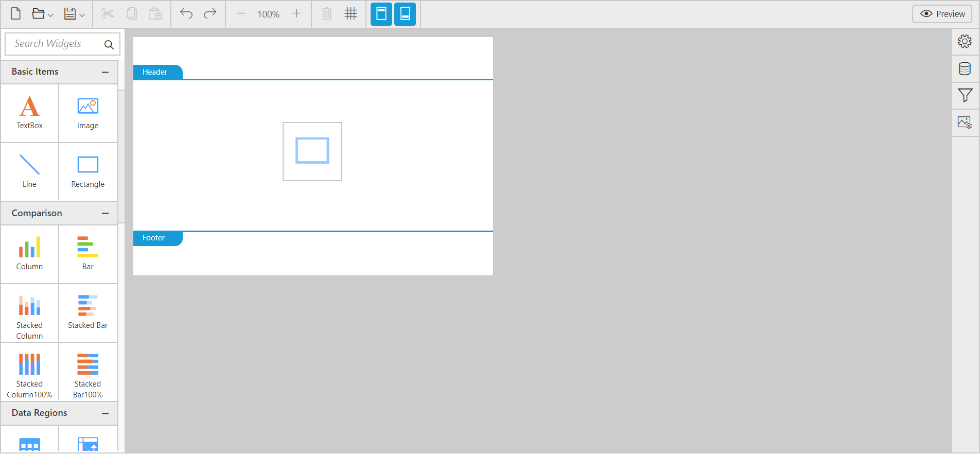The height and width of the screenshot is (454, 980).
Task: Select the Stacked Bar100% chart widget
Action: (x=88, y=372)
